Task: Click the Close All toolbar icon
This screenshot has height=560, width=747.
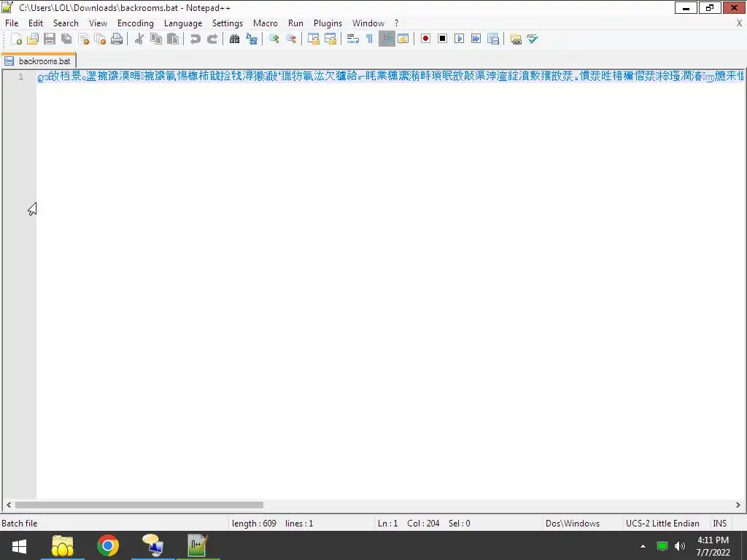Action: pos(100,39)
